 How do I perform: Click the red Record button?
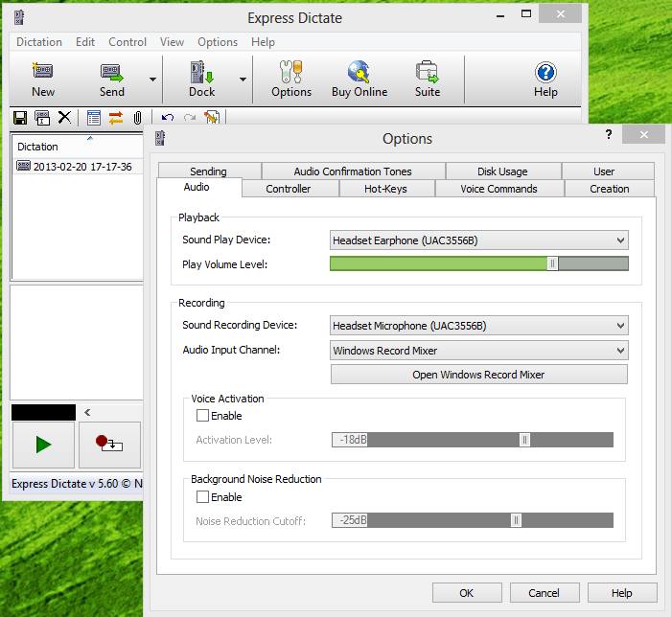pos(109,445)
